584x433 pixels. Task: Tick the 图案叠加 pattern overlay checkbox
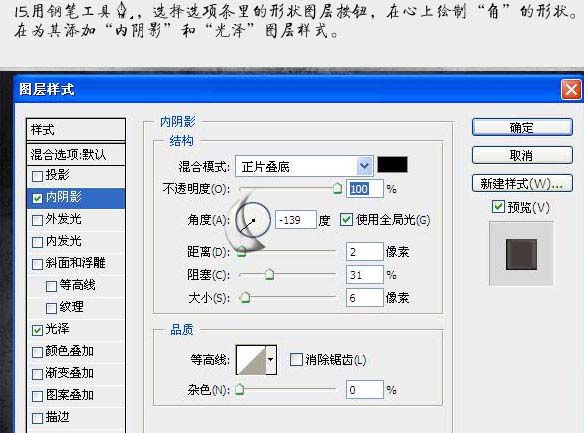[37, 396]
